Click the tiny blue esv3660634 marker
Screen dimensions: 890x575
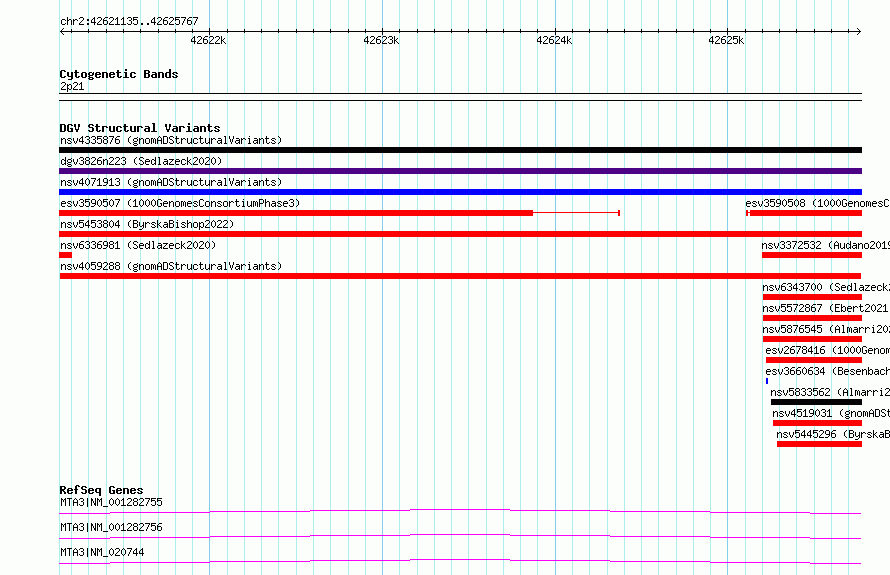pyautogui.click(x=767, y=381)
